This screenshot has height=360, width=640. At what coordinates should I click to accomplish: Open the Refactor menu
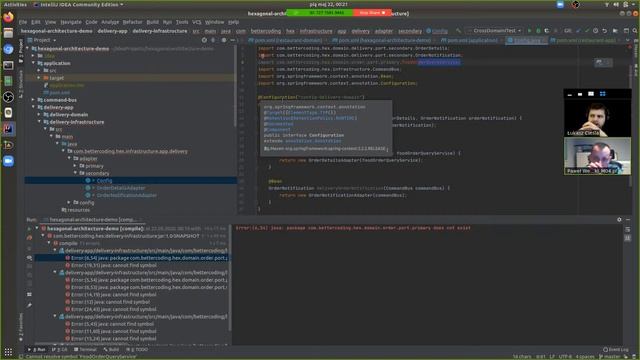tap(132, 22)
